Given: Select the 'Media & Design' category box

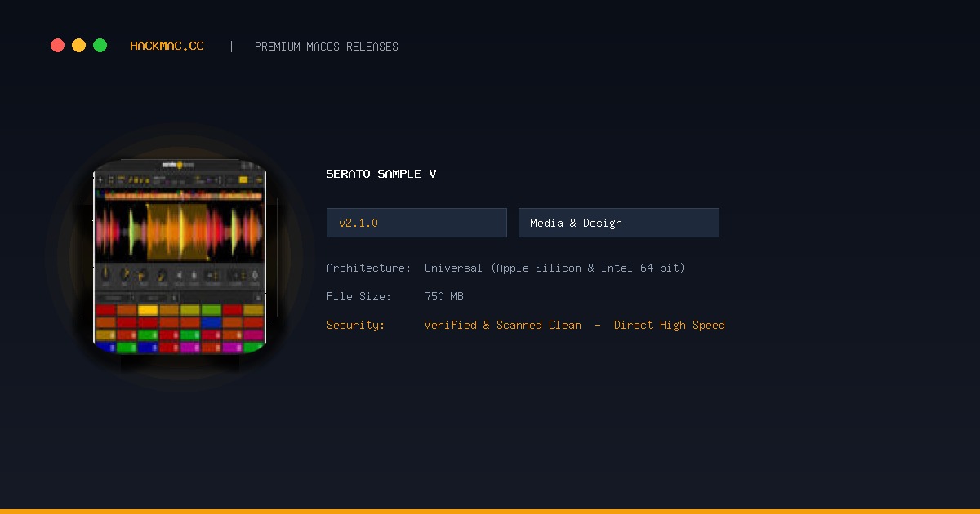Looking at the screenshot, I should pos(619,223).
